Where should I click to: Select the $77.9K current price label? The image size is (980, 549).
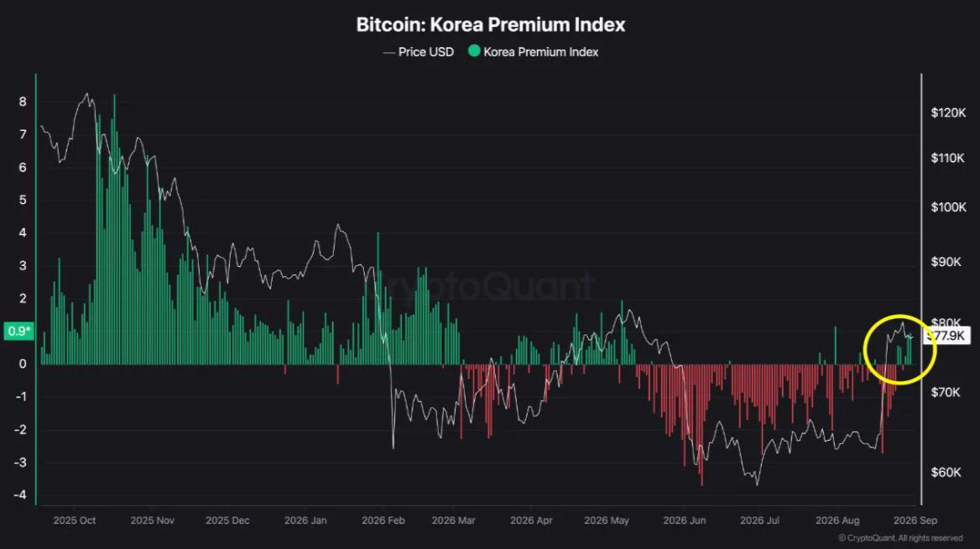click(946, 336)
